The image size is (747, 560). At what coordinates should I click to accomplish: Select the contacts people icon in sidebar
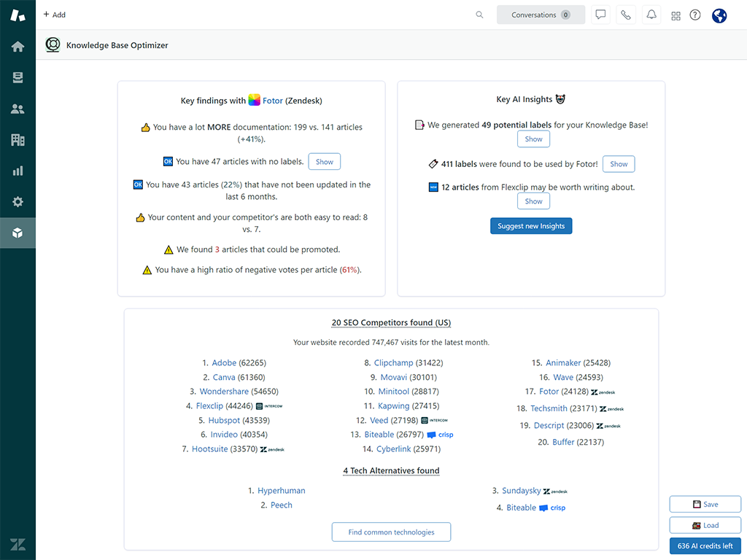click(x=18, y=109)
